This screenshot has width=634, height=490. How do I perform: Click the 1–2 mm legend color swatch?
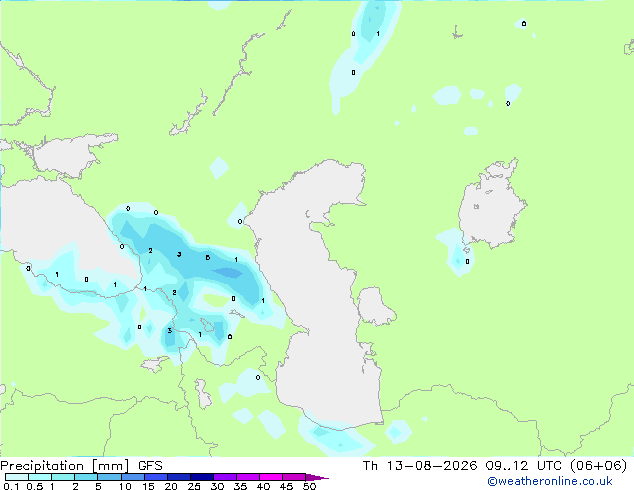coord(63,477)
